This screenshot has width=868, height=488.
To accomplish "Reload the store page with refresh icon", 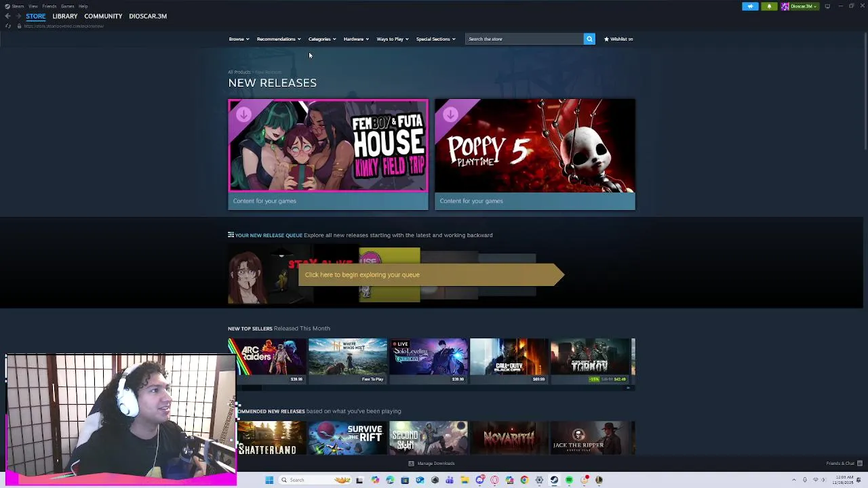I will coord(8,26).
